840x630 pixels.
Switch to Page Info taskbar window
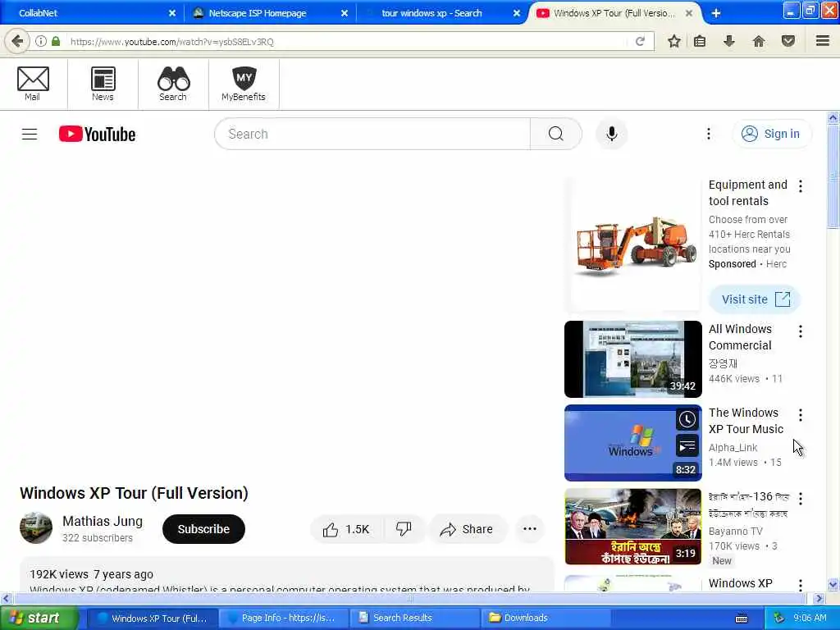pos(283,619)
